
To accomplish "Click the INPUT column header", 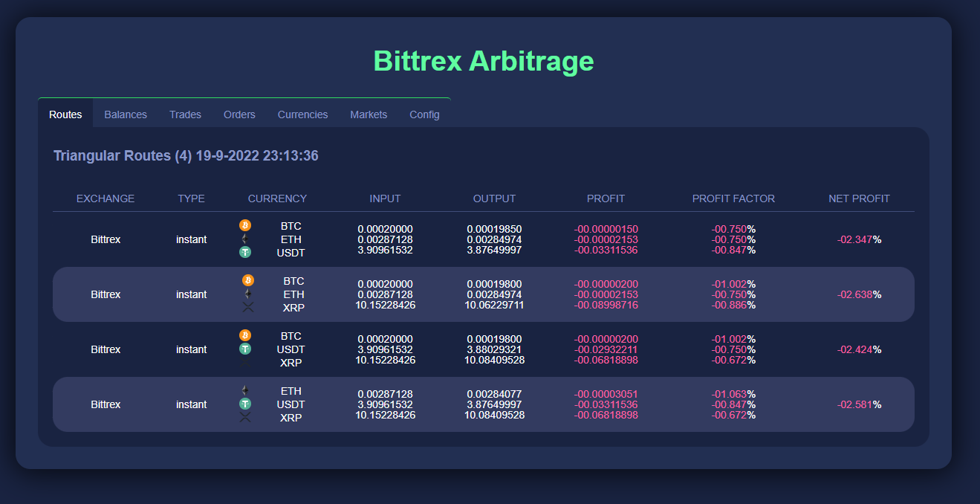I will coord(385,198).
